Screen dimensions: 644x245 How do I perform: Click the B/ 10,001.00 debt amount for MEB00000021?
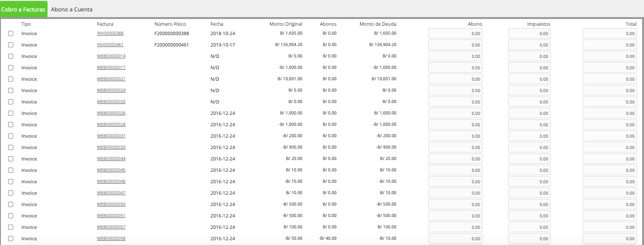click(x=384, y=79)
